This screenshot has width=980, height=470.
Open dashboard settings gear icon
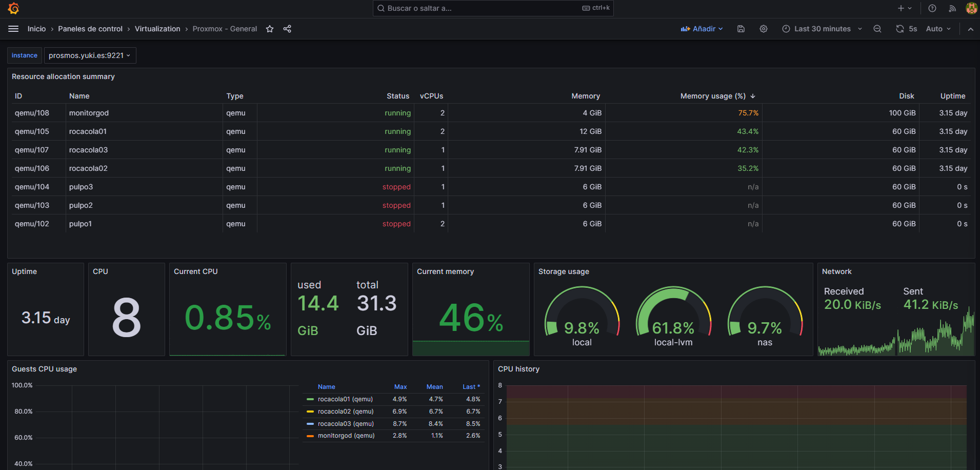pos(764,29)
